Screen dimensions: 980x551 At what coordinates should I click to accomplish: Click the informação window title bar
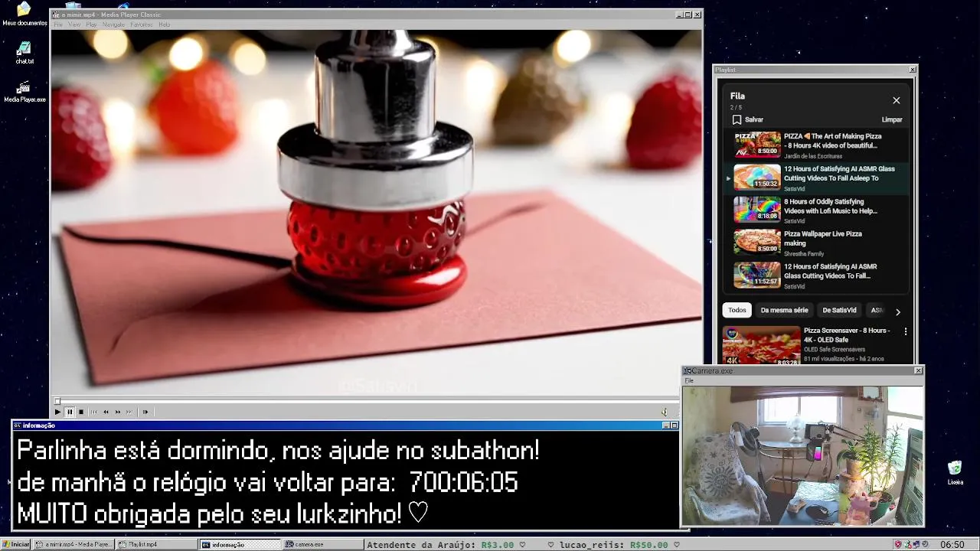[x=345, y=425]
